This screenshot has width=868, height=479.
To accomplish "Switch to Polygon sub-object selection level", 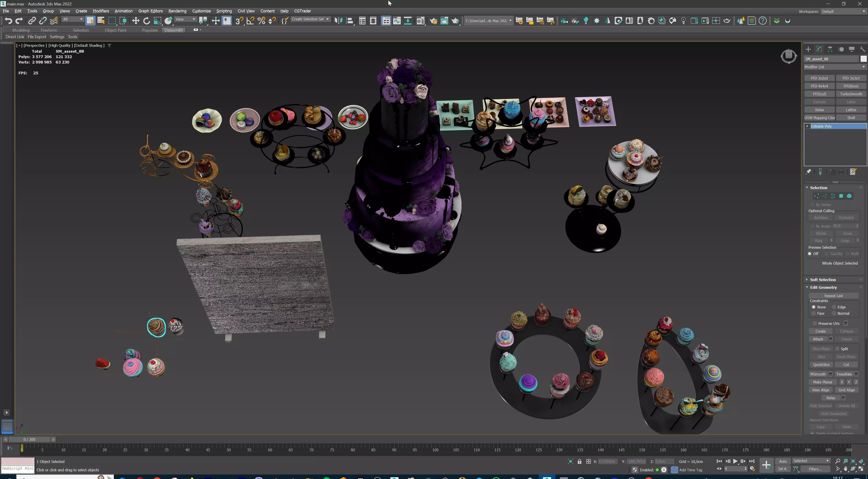I will 841,196.
